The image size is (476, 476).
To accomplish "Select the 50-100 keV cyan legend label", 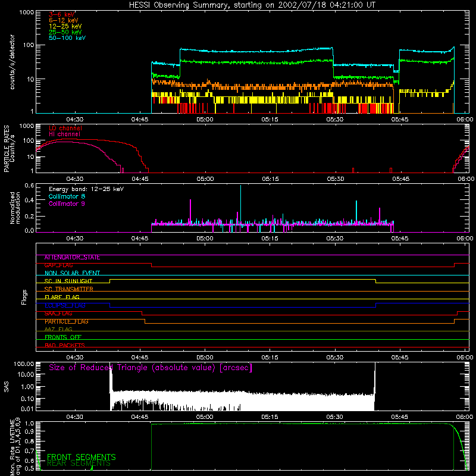I will (67, 38).
